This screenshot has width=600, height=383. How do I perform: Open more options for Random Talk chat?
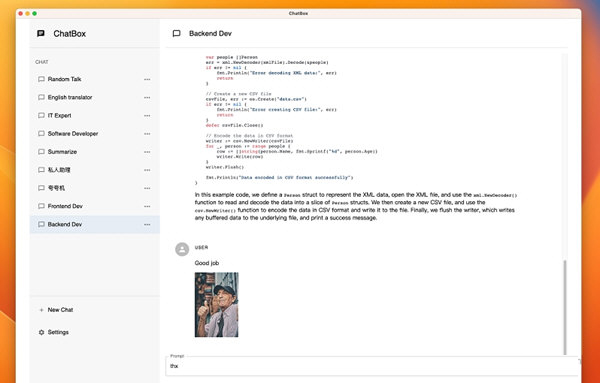pos(147,80)
